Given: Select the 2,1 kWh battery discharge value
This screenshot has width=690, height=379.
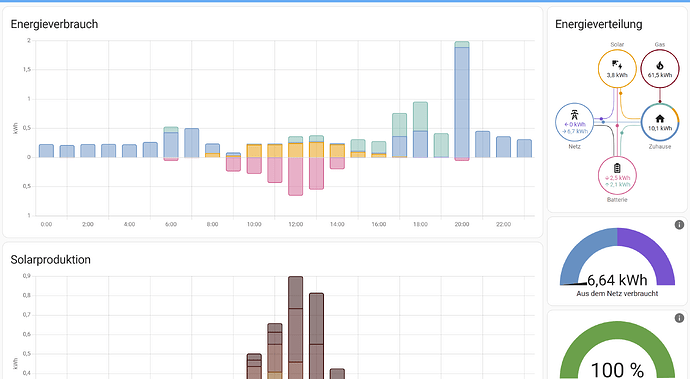Looking at the screenshot, I should 617,184.
